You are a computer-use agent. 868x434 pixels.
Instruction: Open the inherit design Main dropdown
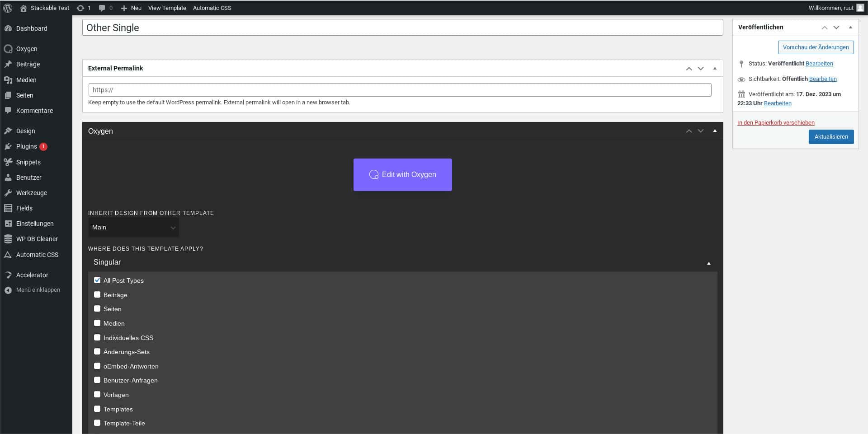(x=133, y=228)
